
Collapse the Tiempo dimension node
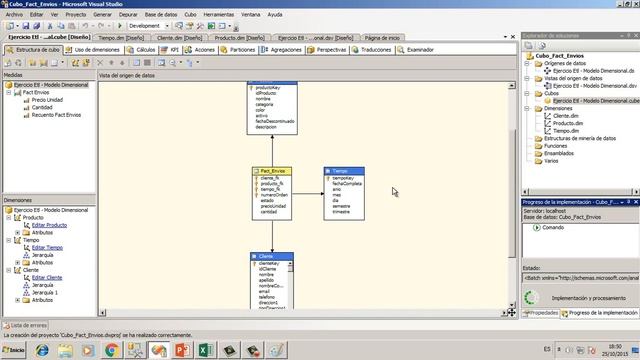[x=9, y=240]
